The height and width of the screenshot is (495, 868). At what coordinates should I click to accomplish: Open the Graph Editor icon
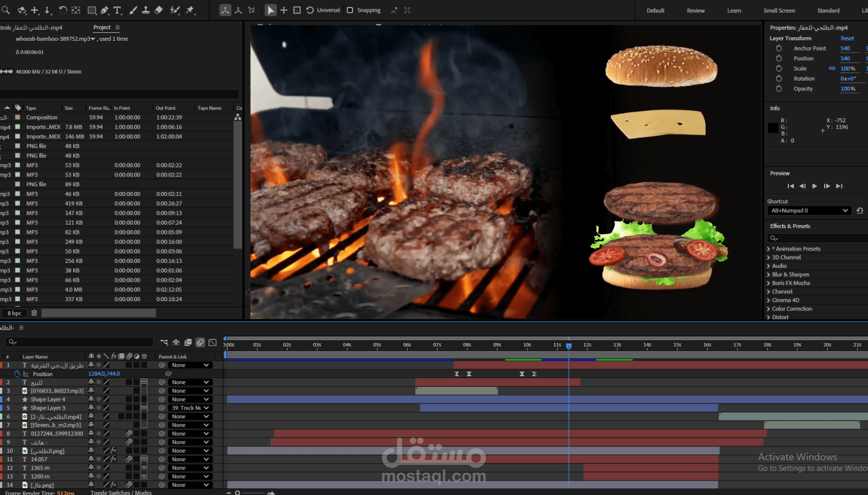pos(212,342)
